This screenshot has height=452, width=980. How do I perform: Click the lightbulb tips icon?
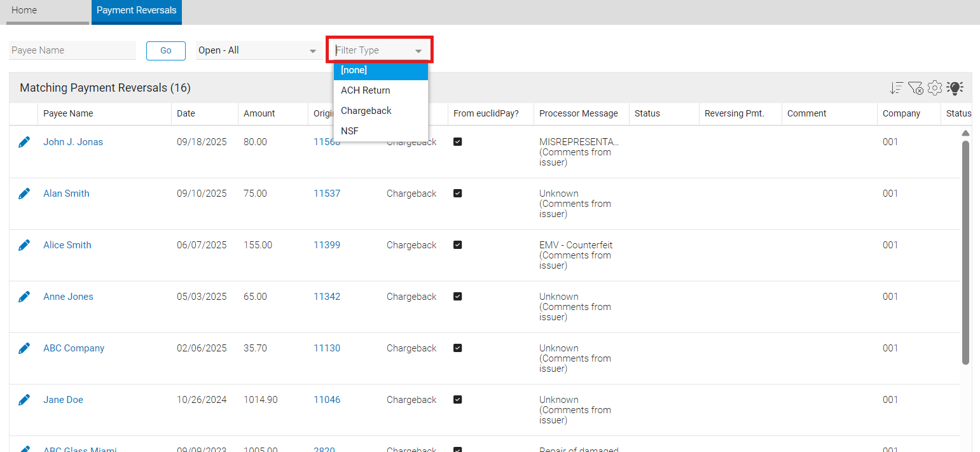tap(955, 88)
